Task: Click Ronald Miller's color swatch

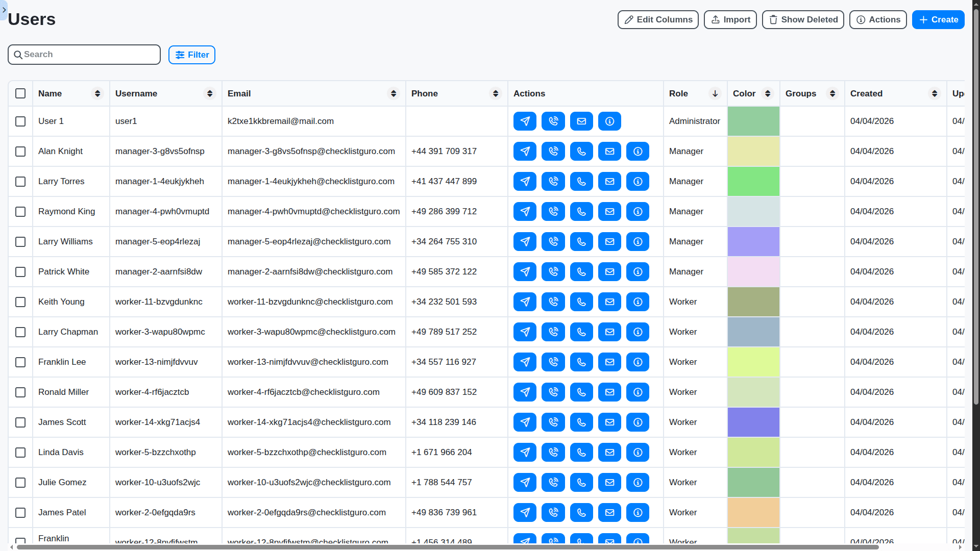Action: (753, 392)
